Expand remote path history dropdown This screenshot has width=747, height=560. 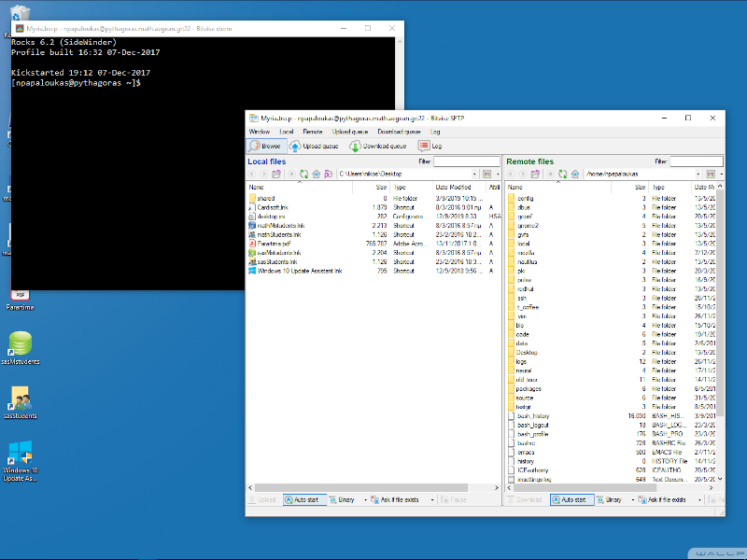pyautogui.click(x=698, y=174)
